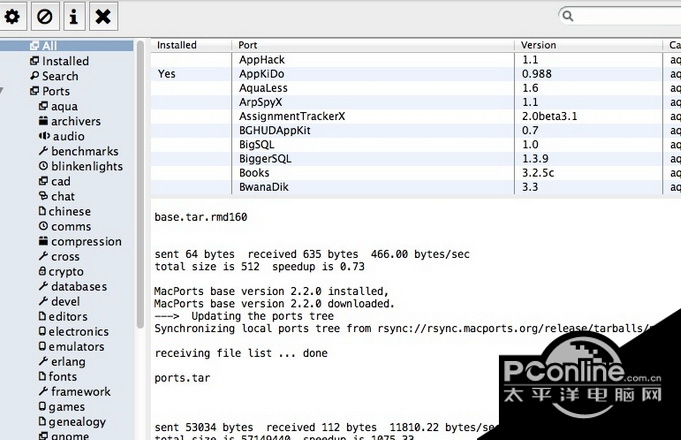The height and width of the screenshot is (440, 681).
Task: Click the fonts document icon
Action: coord(42,376)
